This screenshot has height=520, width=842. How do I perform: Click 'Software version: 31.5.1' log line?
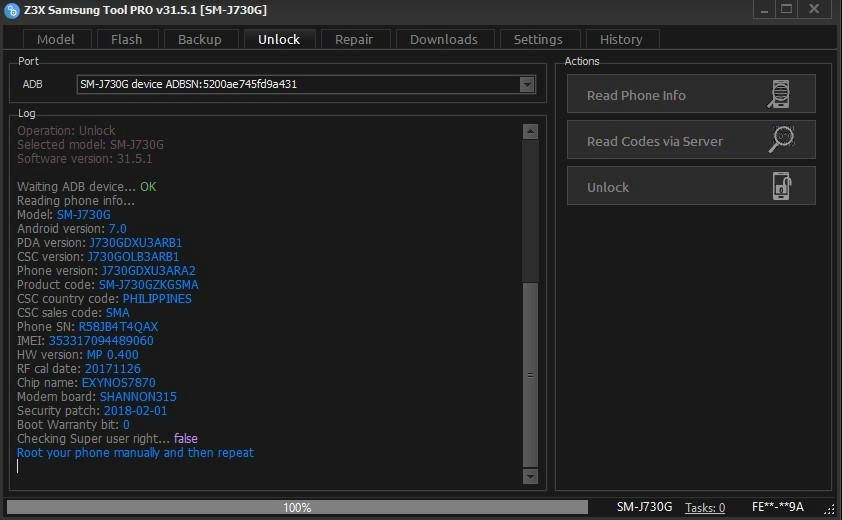[x=84, y=158]
